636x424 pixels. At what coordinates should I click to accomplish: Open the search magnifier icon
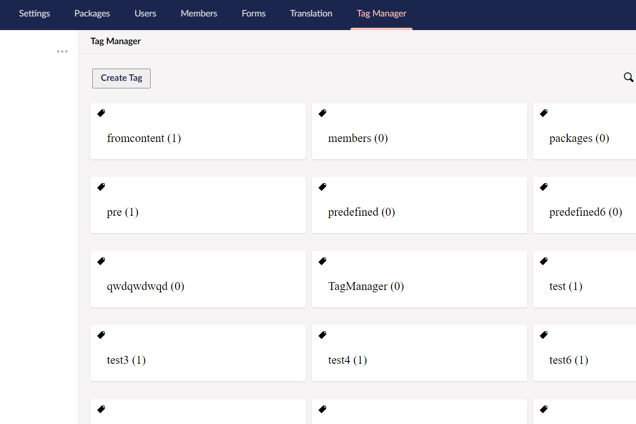click(628, 77)
